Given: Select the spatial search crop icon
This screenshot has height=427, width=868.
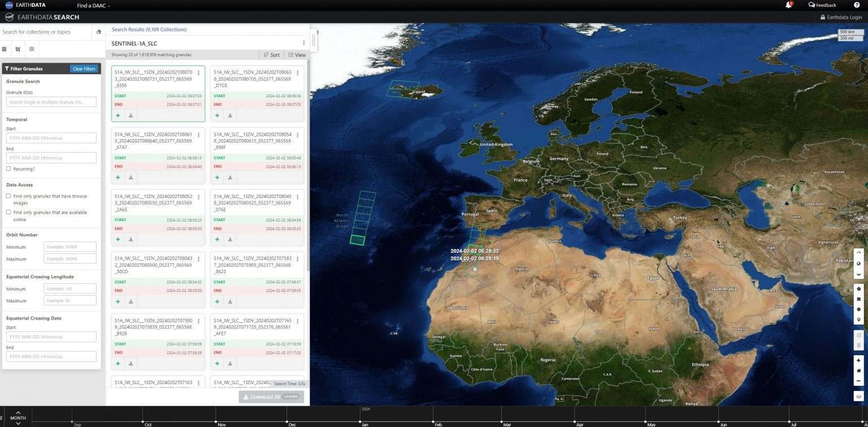Looking at the screenshot, I should coord(18,49).
